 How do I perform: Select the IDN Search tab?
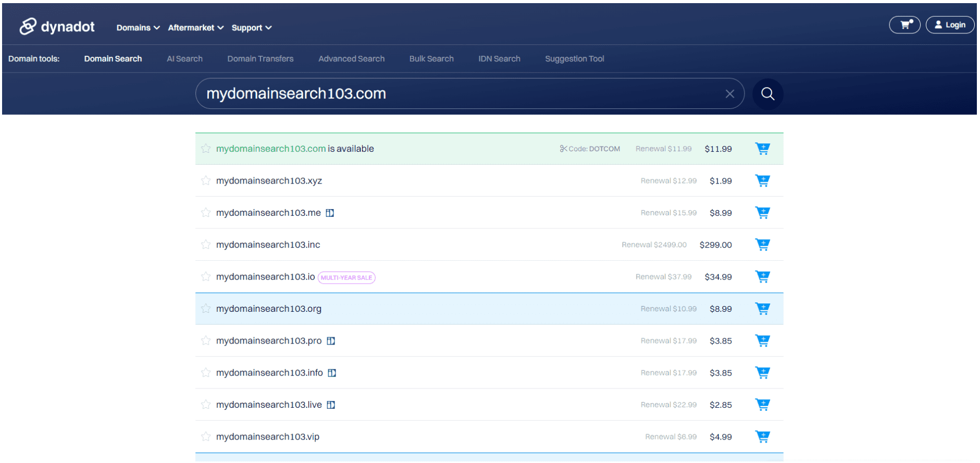click(499, 59)
